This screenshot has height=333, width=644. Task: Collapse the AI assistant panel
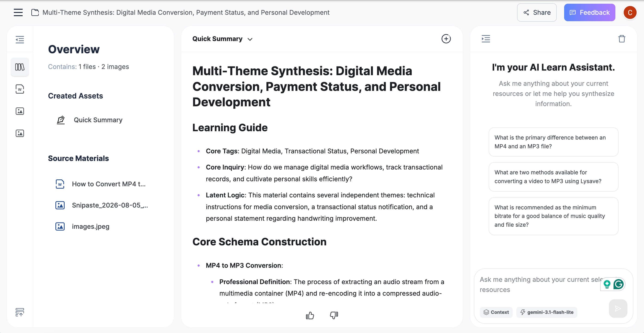(486, 39)
